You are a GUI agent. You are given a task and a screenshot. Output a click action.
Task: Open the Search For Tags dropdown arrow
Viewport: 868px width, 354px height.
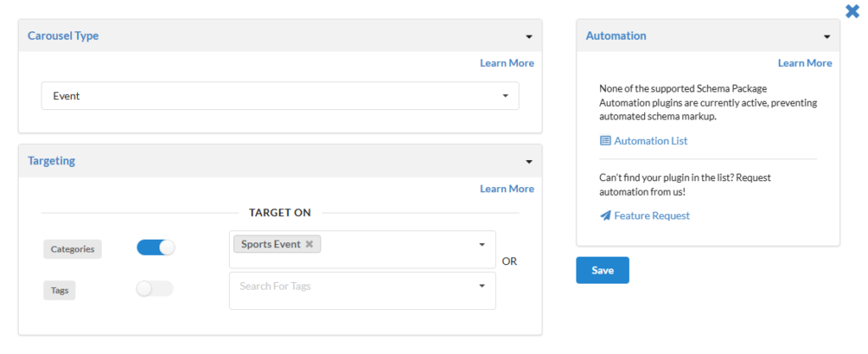tap(481, 286)
